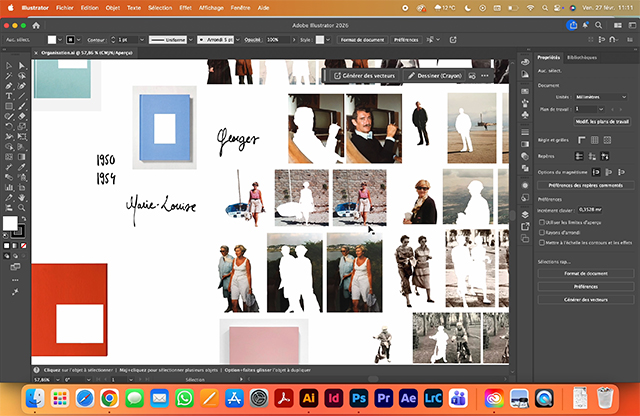Select the Paintbrush tool
Image resolution: width=640 pixels, height=416 pixels.
click(22, 106)
